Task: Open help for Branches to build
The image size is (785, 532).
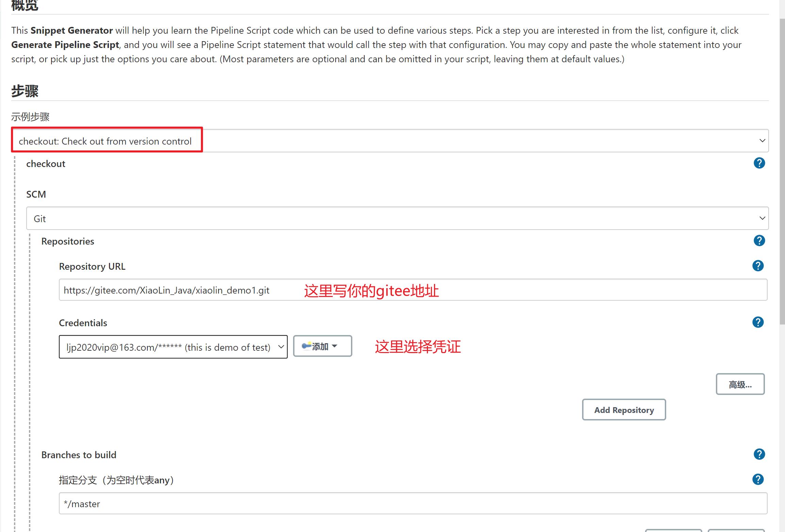Action: coord(759,454)
